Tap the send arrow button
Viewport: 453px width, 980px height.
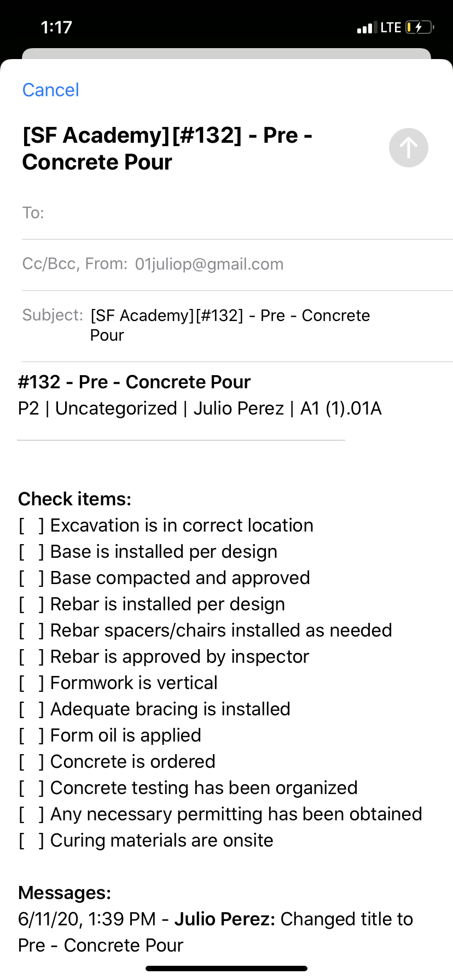click(408, 148)
